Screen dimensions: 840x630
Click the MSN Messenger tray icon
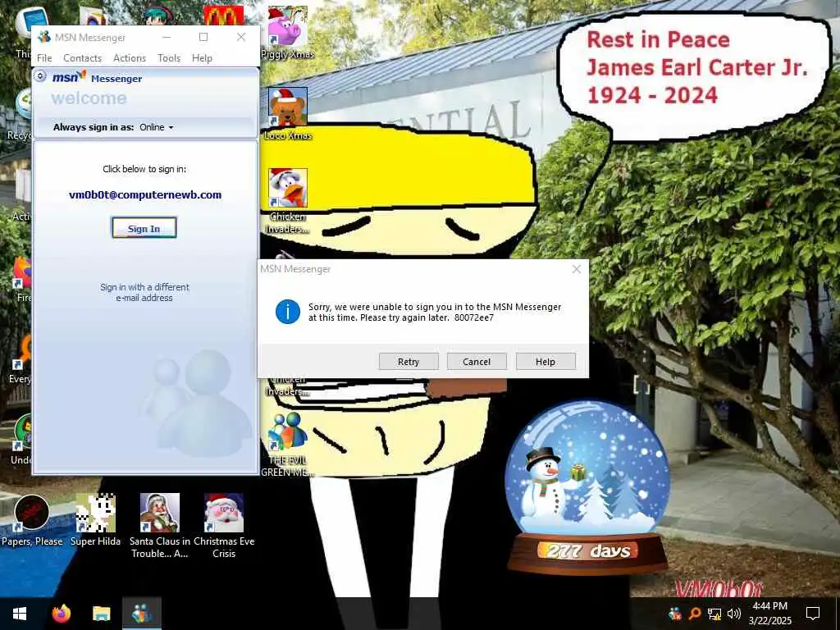coord(675,614)
